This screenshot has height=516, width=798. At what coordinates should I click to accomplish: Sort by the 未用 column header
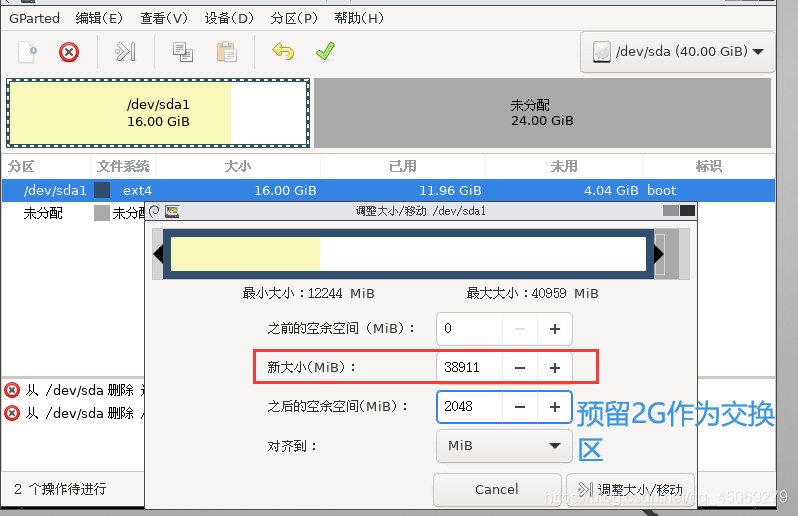[x=564, y=166]
